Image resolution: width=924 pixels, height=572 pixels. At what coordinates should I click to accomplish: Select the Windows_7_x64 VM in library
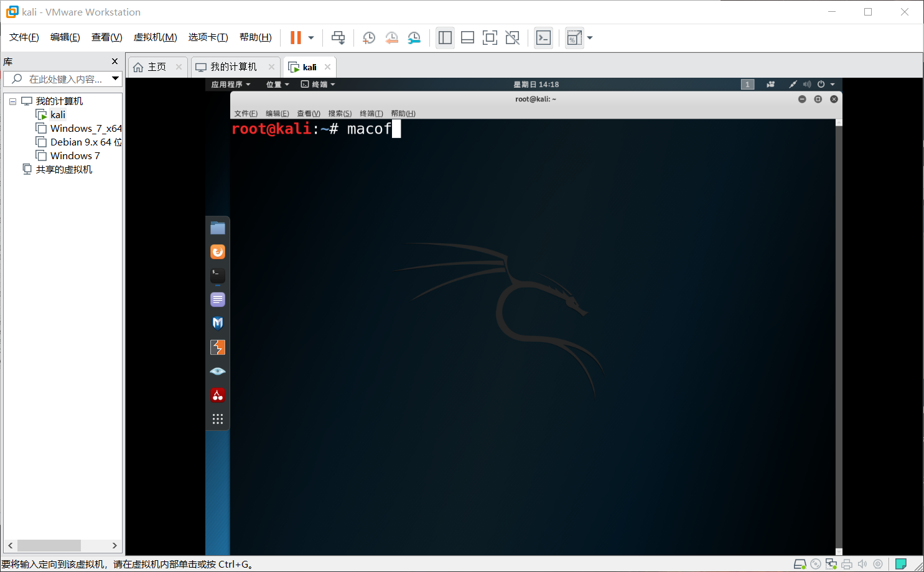pyautogui.click(x=86, y=129)
